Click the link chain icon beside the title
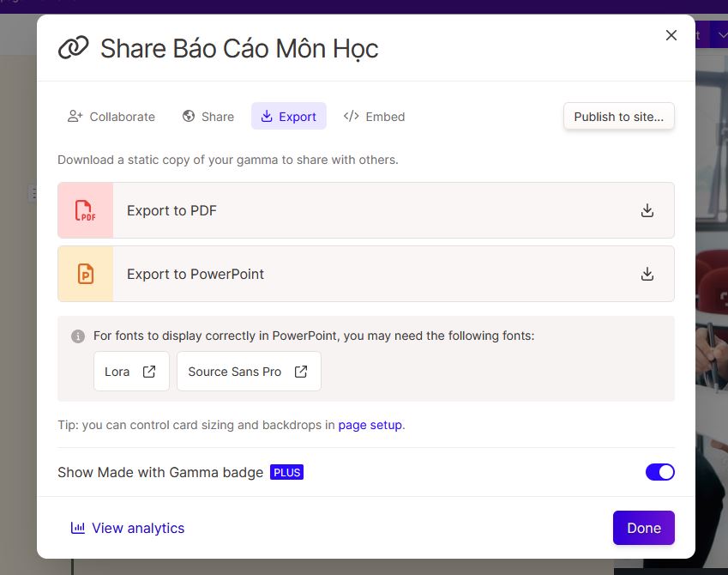Image resolution: width=728 pixels, height=575 pixels. (73, 48)
